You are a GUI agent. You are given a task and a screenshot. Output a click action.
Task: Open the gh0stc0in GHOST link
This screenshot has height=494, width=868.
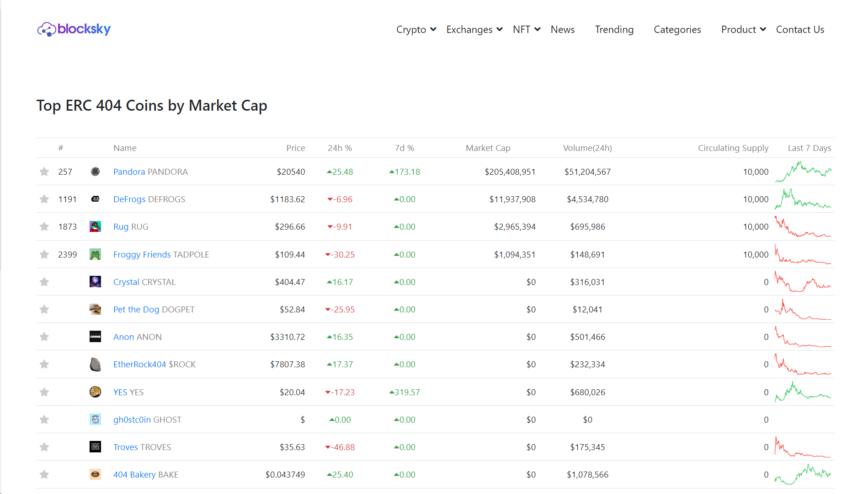tap(147, 419)
